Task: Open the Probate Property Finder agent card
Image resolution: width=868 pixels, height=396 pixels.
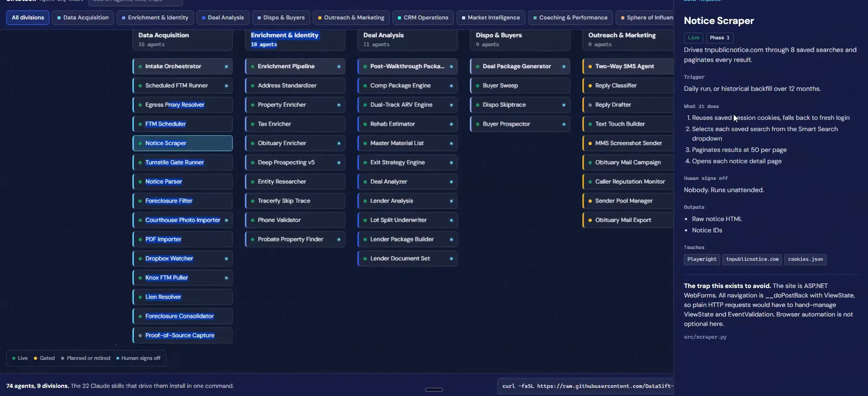Action: point(295,239)
